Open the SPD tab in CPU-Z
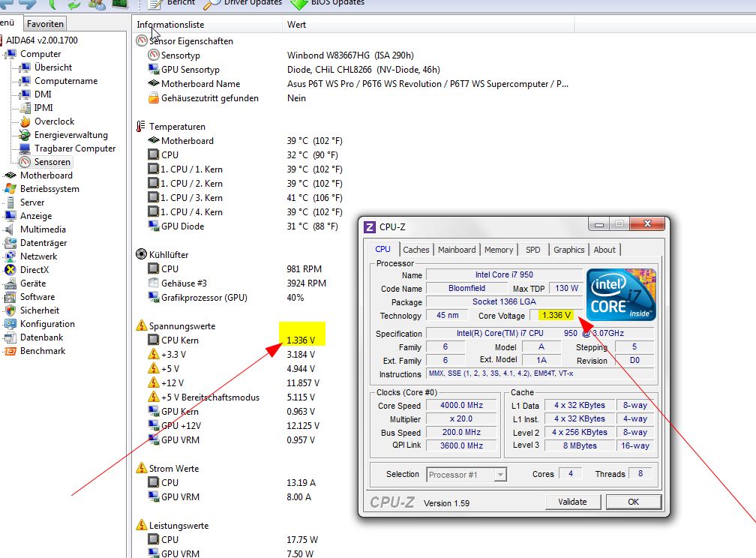 [532, 250]
